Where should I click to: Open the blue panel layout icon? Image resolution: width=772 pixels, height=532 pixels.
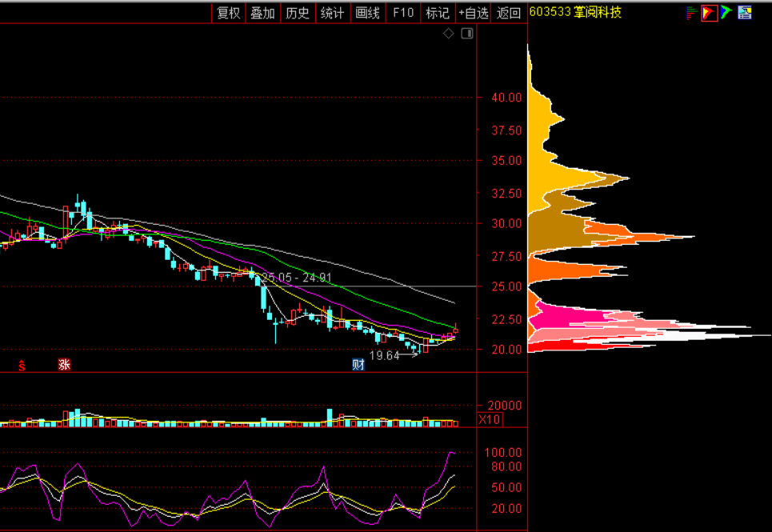(x=745, y=12)
